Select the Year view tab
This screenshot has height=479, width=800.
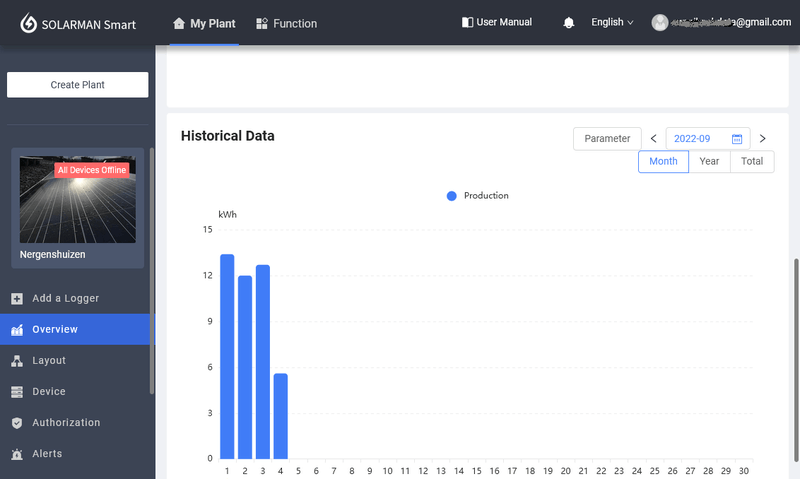click(709, 161)
